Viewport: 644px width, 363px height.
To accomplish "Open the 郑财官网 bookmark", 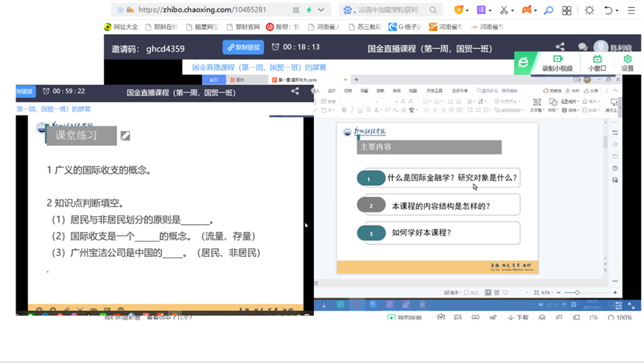I will [243, 26].
